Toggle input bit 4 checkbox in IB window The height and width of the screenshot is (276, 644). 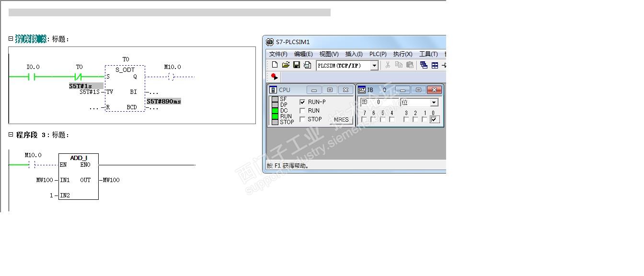pos(392,120)
